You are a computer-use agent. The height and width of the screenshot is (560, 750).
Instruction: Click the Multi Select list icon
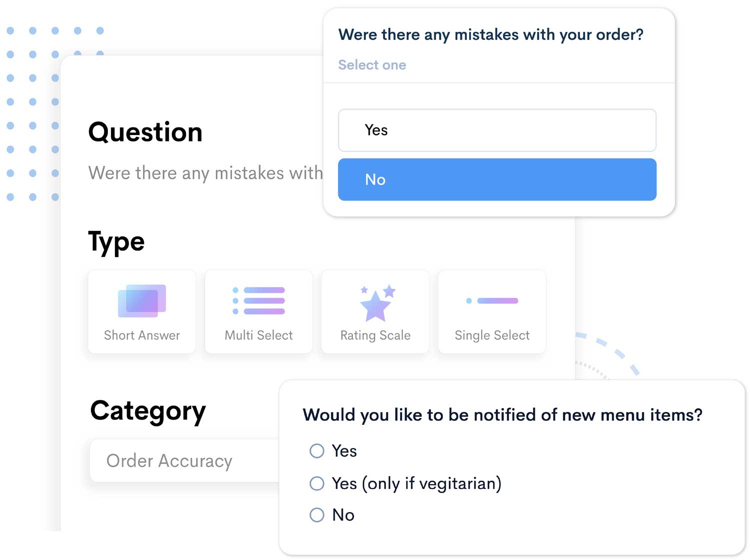[259, 301]
